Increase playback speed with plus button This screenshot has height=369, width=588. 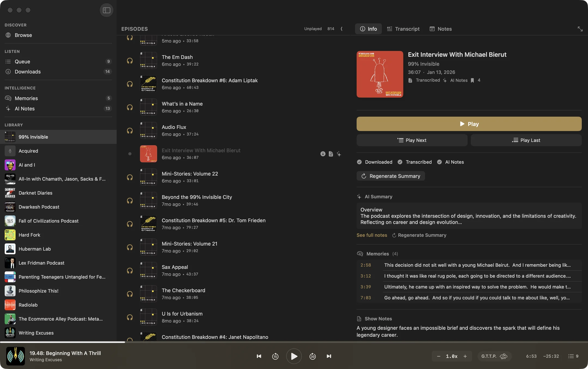[x=465, y=356]
